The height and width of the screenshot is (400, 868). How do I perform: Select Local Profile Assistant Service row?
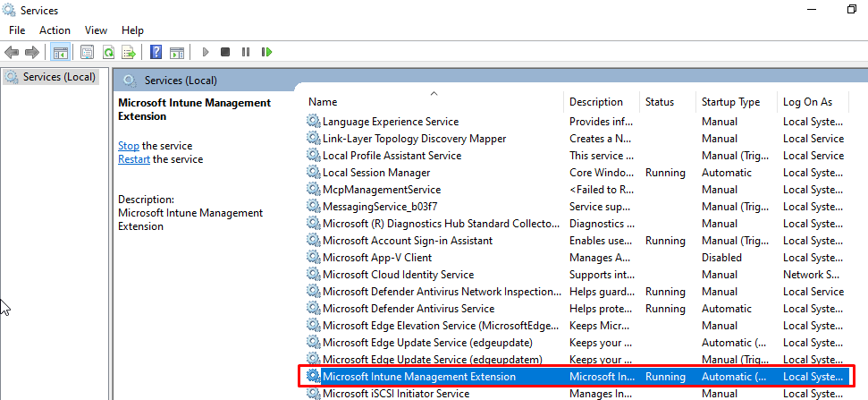coord(577,156)
